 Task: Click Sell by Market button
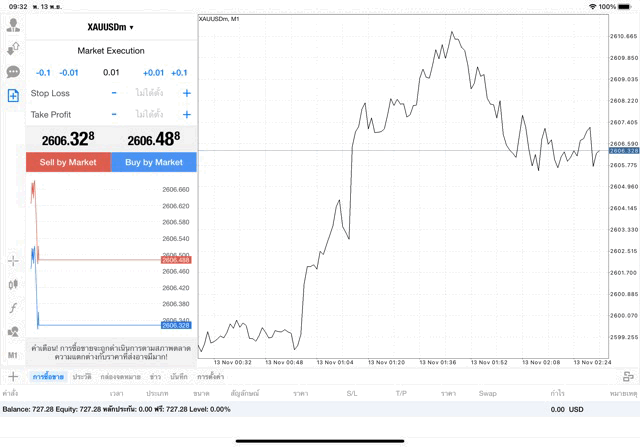coord(68,162)
